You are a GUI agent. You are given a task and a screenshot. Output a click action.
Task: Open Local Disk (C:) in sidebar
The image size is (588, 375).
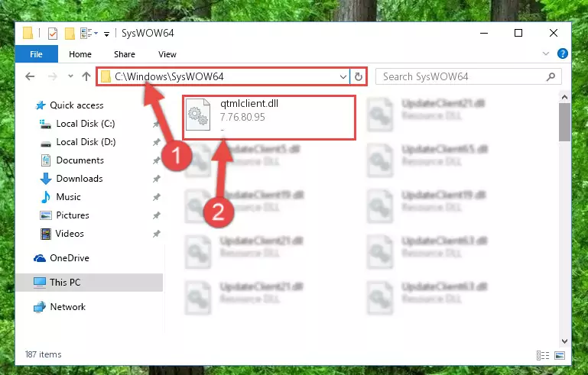[x=86, y=124]
